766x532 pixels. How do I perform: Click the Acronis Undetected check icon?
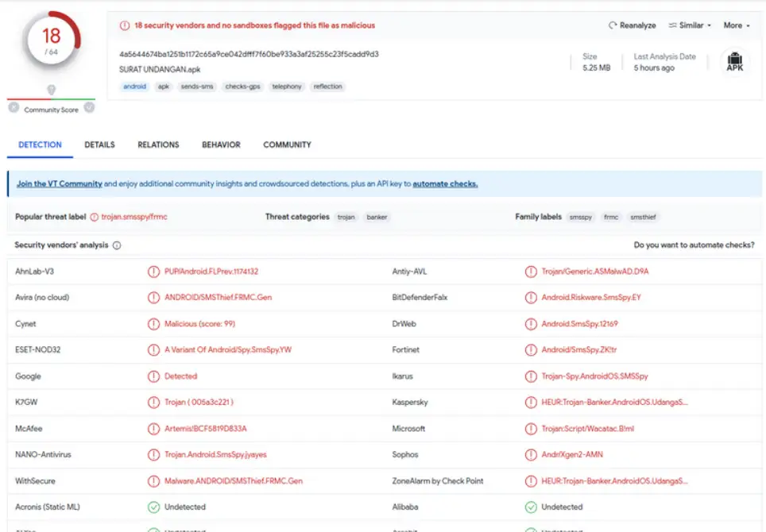coord(153,507)
